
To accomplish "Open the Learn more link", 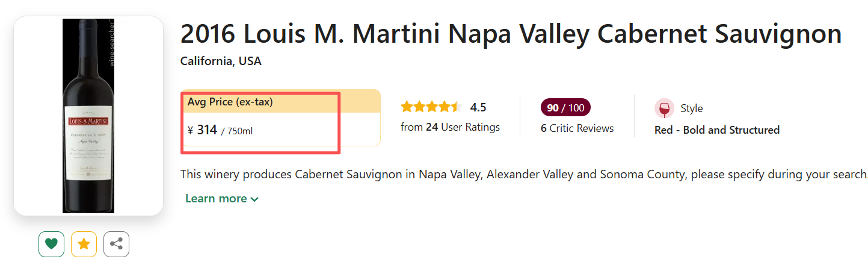I will pyautogui.click(x=216, y=199).
